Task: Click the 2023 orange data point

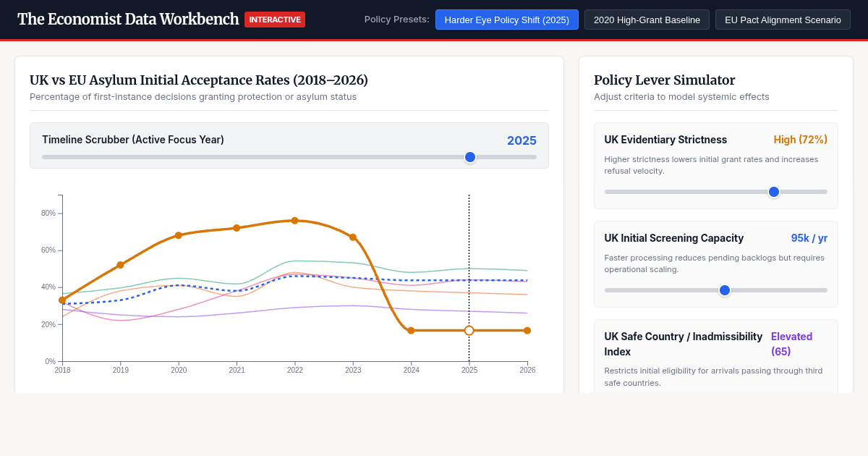Action: click(x=353, y=237)
